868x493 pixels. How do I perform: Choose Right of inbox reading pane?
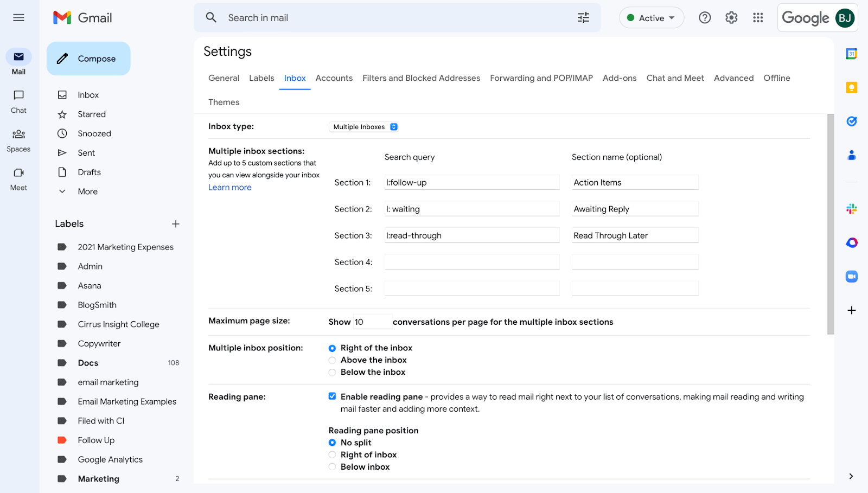click(x=332, y=454)
